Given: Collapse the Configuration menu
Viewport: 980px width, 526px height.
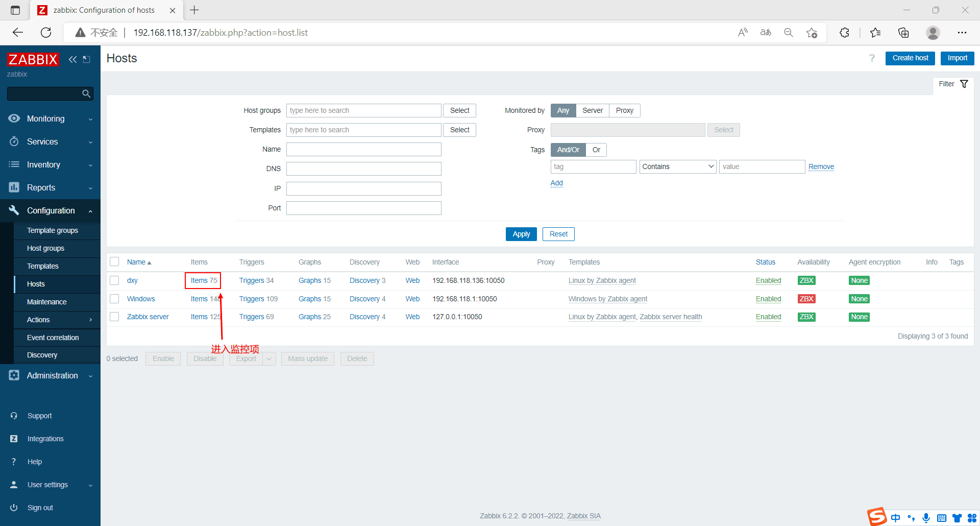Looking at the screenshot, I should [x=50, y=210].
